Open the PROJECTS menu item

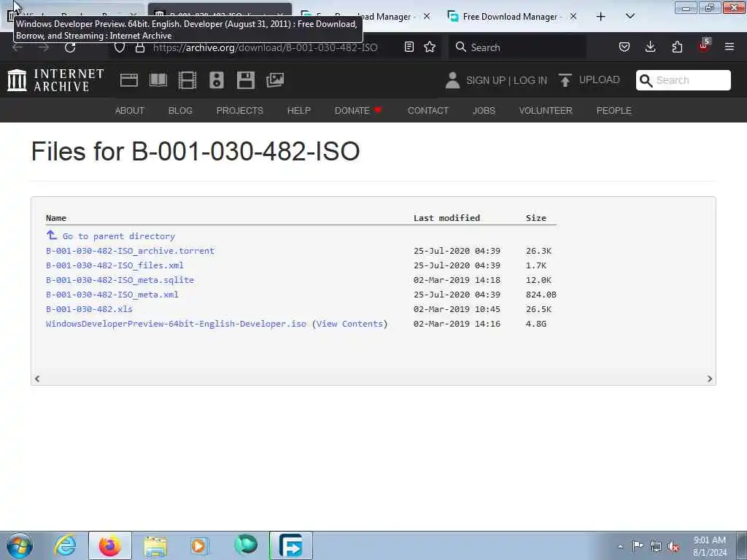239,111
